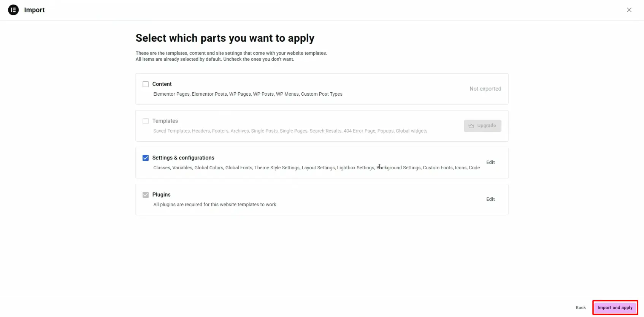Click the Elementor logo icon
Image resolution: width=644 pixels, height=317 pixels.
[x=13, y=10]
